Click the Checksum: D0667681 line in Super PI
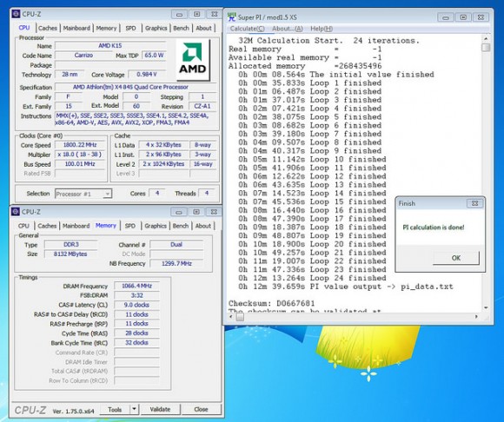Screen dimensions: 504x422 click(272, 303)
